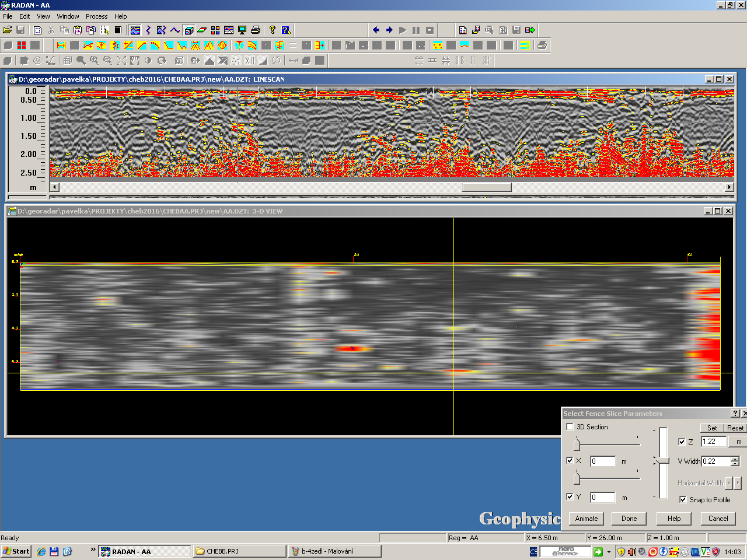Click the Y position slider thumb
Viewport: 747px width, 560px height.
tap(577, 478)
